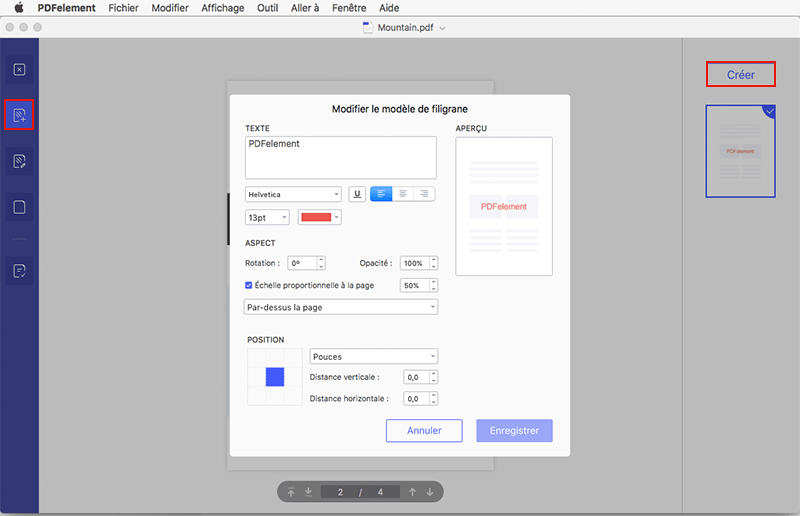Viewport: 800px width, 516px height.
Task: Click the close watermark panel icon in sidebar
Action: click(x=19, y=69)
